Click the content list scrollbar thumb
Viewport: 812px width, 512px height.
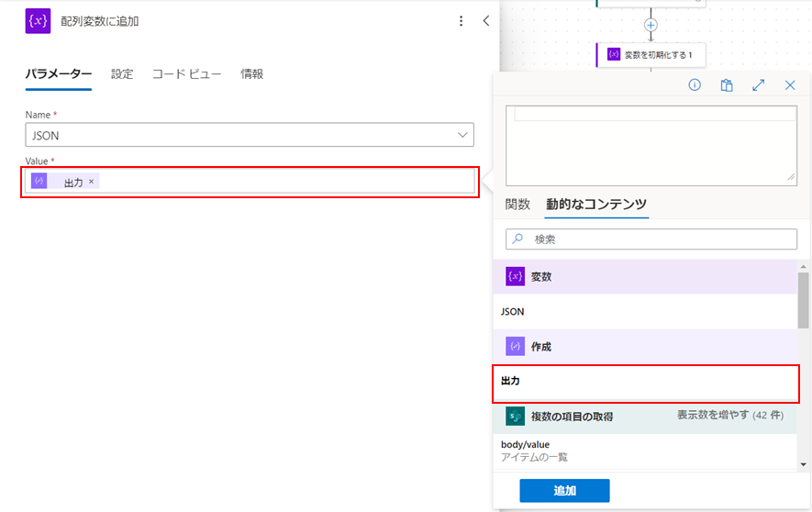[803, 300]
